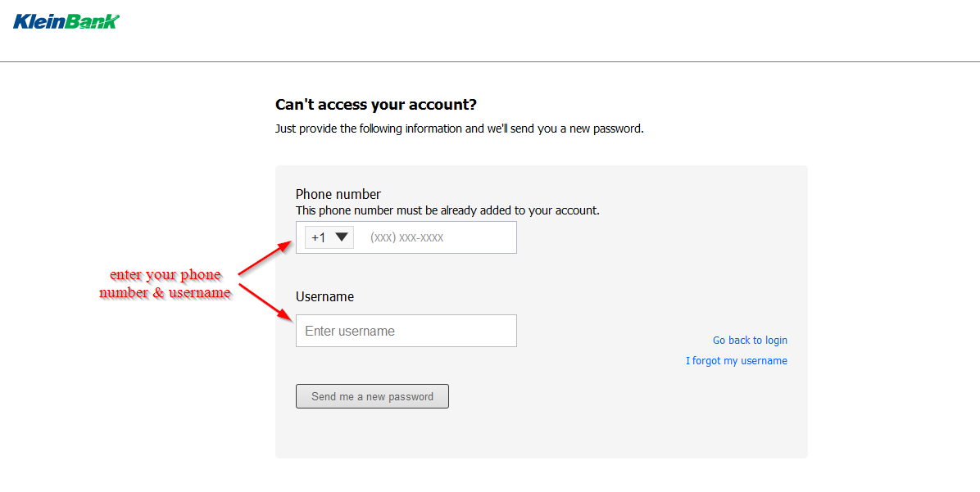The height and width of the screenshot is (492, 980).
Task: Click the red number & username annotation line
Action: click(x=166, y=292)
